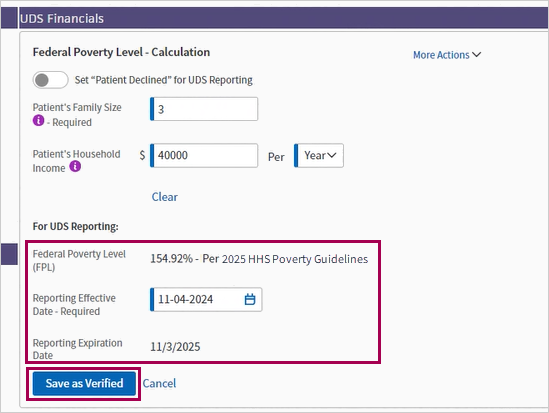Screen dimensions: 549x413
Task: Click the Reporting Effective Date field
Action: (206, 299)
